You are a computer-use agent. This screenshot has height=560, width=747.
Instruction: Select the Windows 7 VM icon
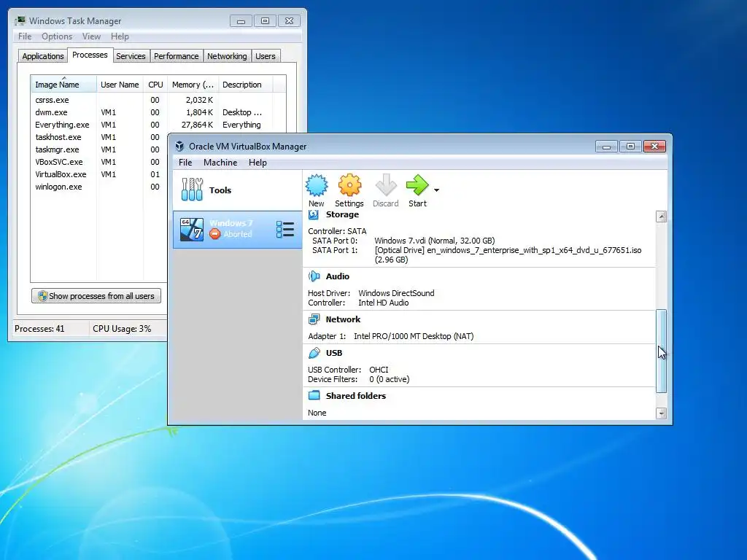click(x=192, y=230)
